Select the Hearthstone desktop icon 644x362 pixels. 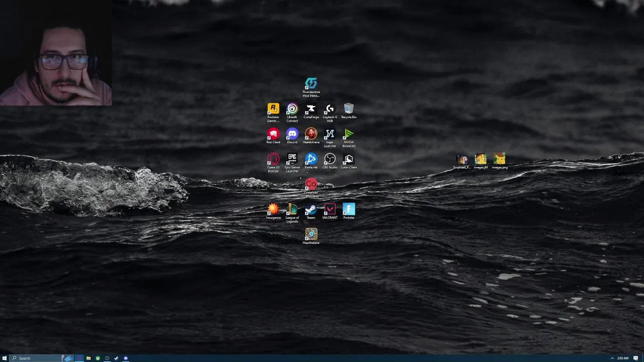311,237
